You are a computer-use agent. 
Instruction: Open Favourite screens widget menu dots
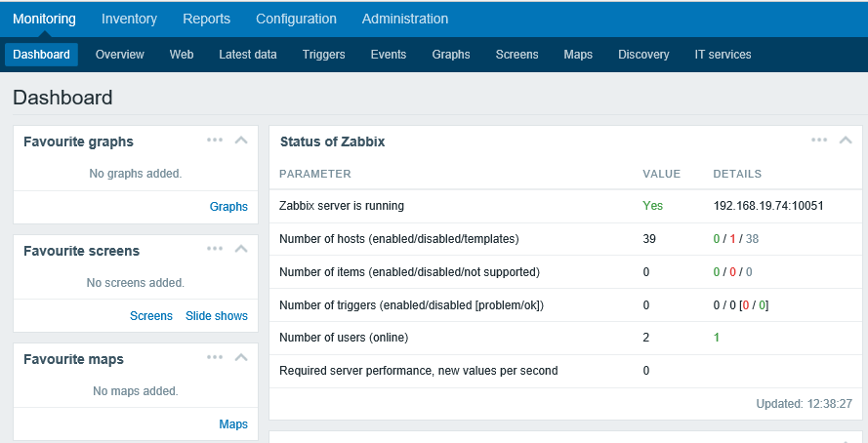click(x=215, y=249)
